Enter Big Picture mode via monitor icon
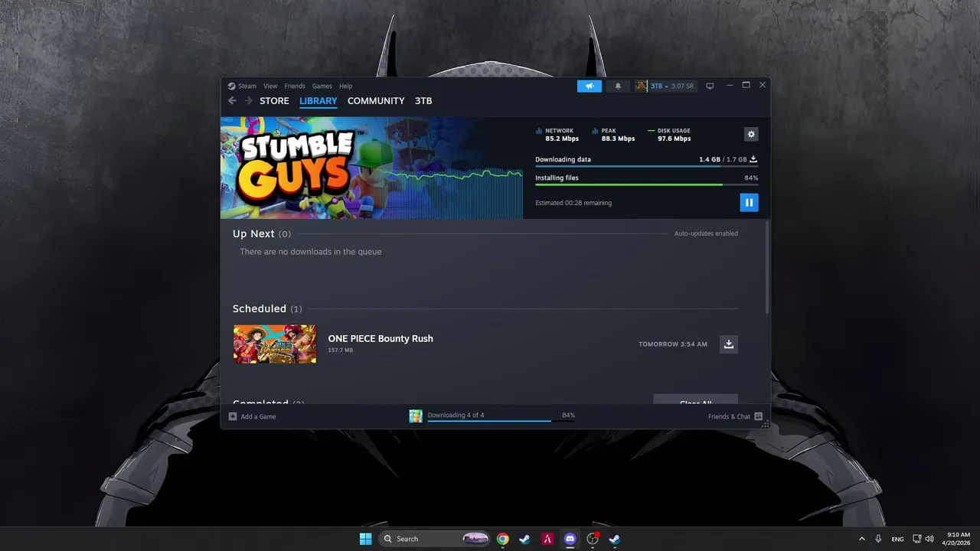The width and height of the screenshot is (980, 551). pyautogui.click(x=710, y=86)
